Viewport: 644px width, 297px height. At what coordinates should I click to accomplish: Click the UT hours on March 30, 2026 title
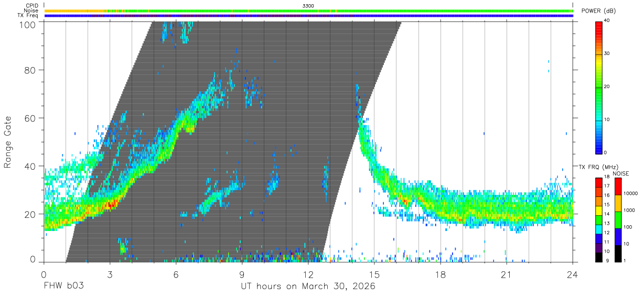coord(308,287)
